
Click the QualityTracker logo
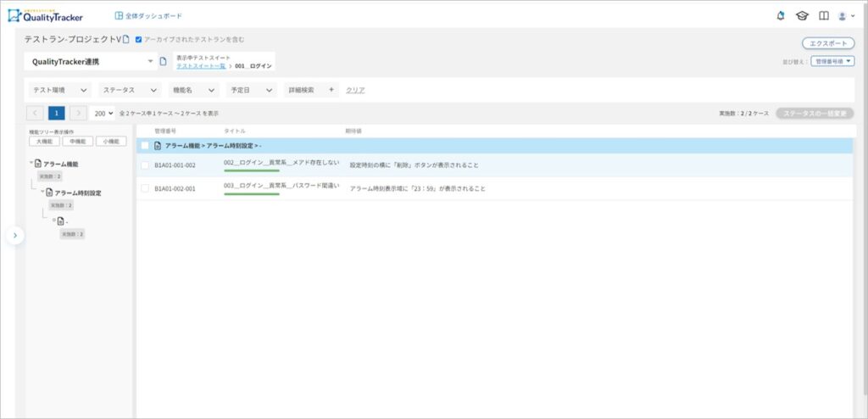(46, 15)
